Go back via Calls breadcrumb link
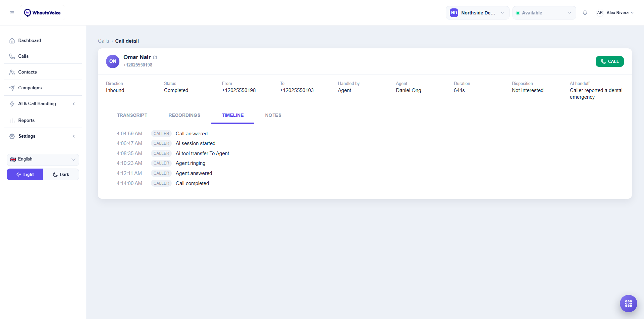The image size is (644, 319). [103, 41]
